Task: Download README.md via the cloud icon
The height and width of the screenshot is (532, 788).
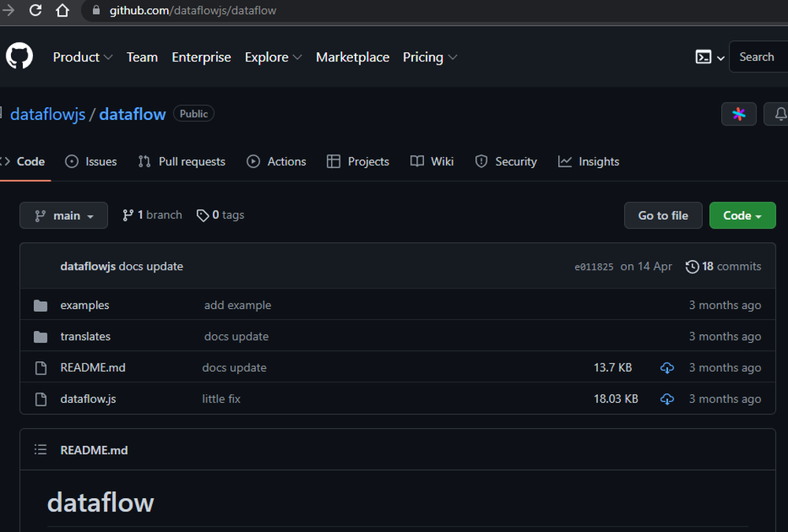Action: 667,368
